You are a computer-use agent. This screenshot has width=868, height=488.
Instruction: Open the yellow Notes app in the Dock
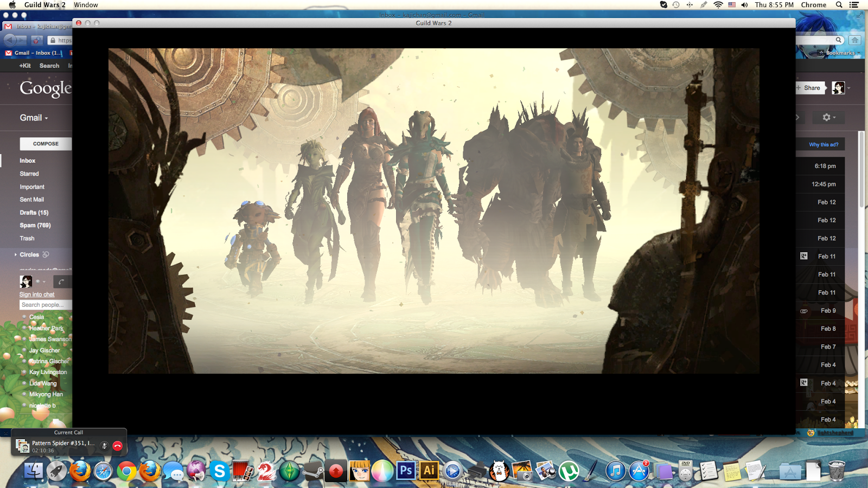(x=731, y=471)
